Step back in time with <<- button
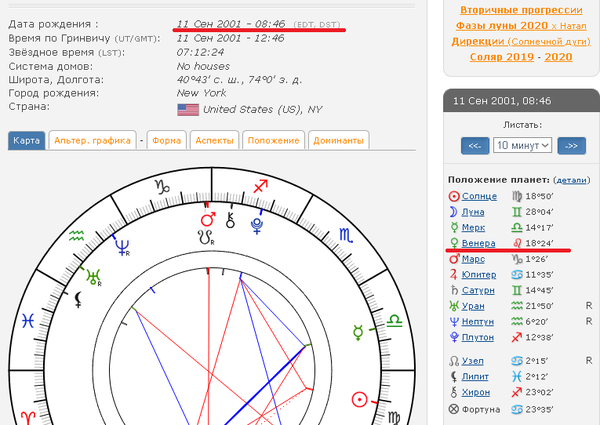Viewport: 600px width, 425px height. click(x=475, y=146)
